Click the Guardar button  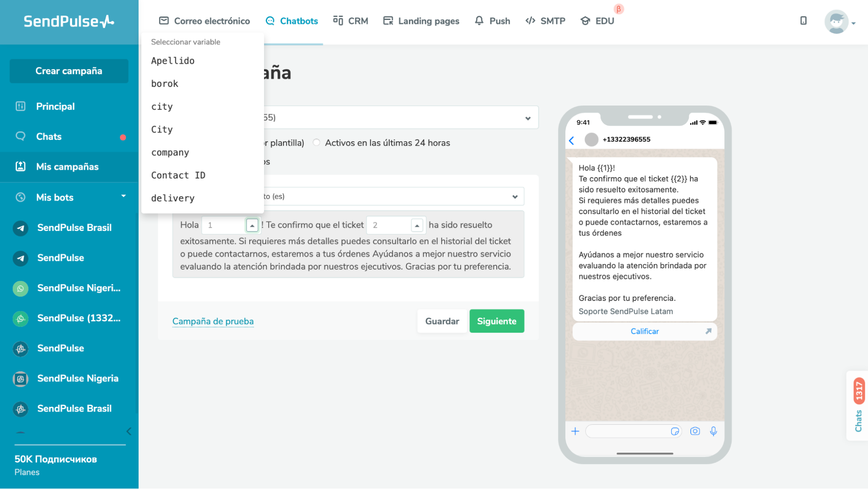pos(442,321)
